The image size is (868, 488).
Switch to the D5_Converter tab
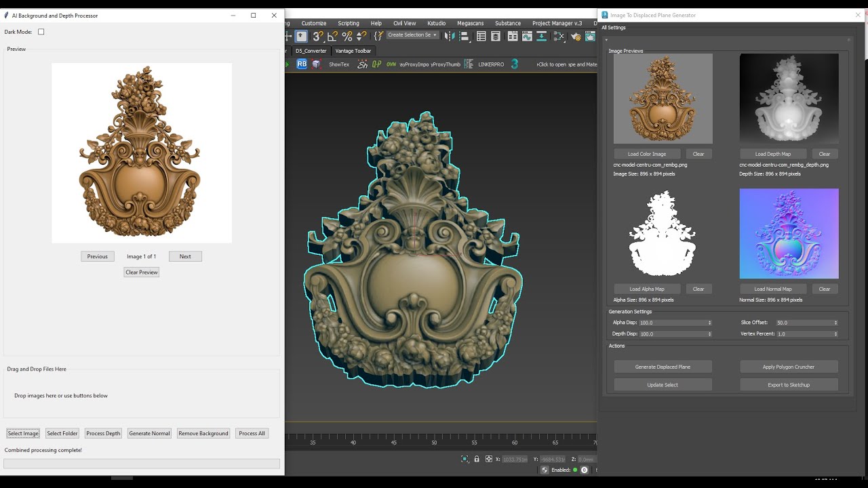click(x=311, y=51)
